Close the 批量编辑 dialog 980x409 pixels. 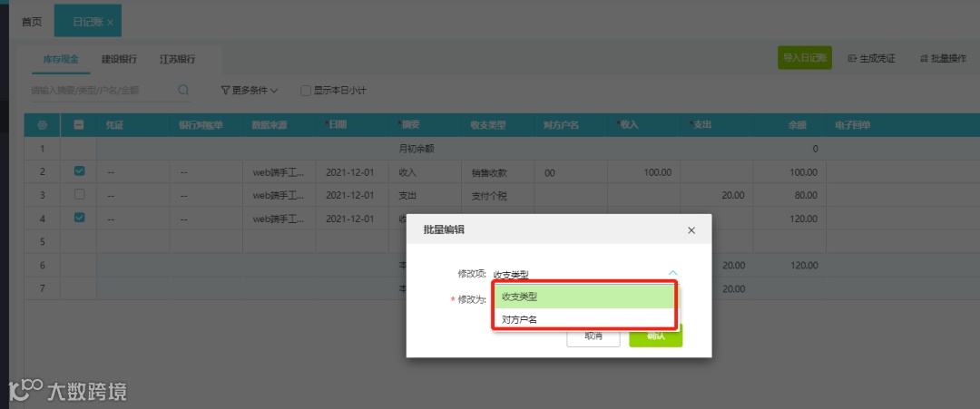(x=691, y=230)
